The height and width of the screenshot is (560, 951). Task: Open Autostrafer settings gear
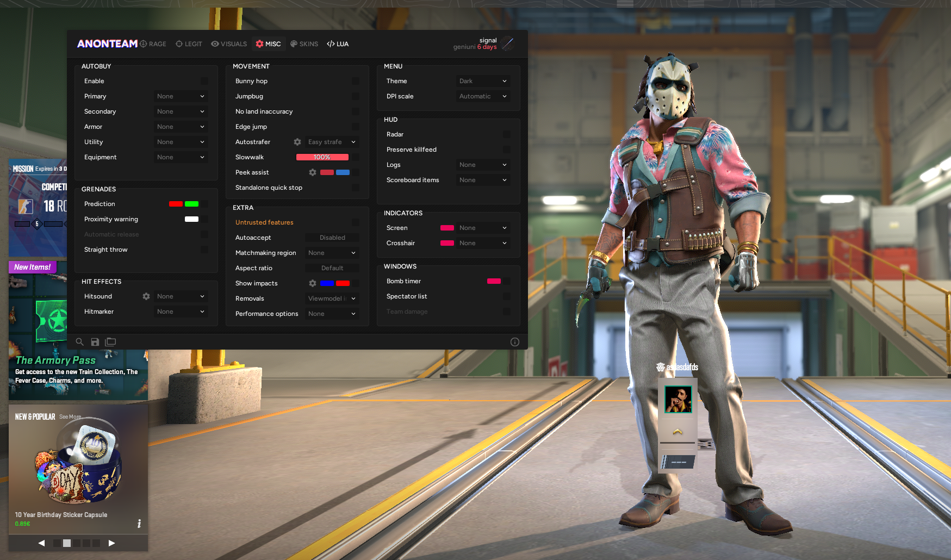click(x=297, y=142)
